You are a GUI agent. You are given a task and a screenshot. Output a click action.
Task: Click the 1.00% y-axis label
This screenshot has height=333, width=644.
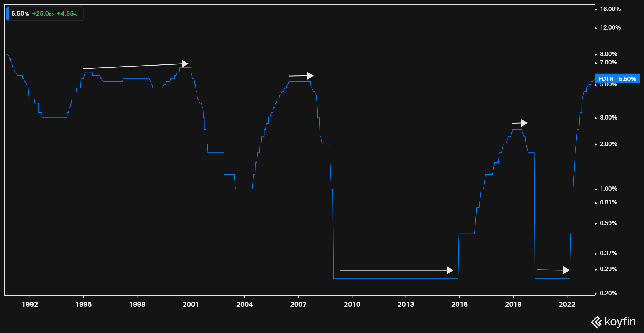609,189
